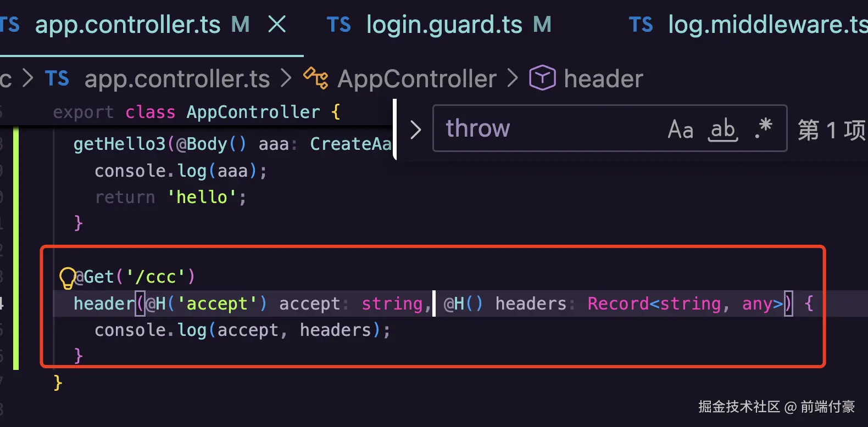Click the AppController class symbol icon

pos(316,78)
